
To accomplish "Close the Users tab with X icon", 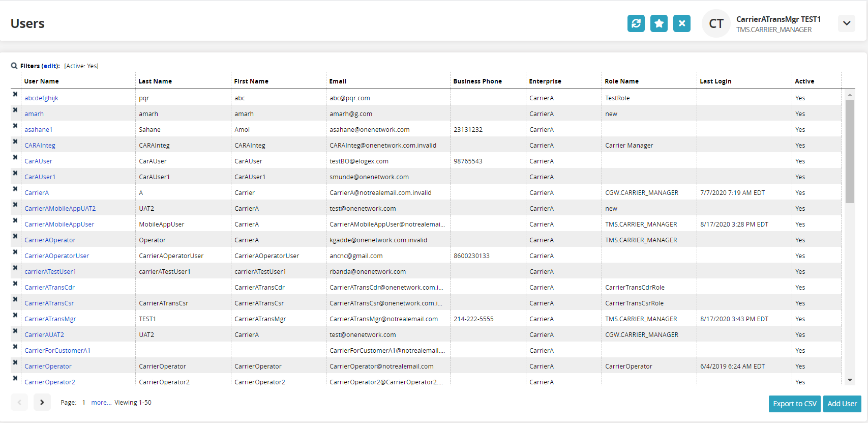I will point(681,23).
